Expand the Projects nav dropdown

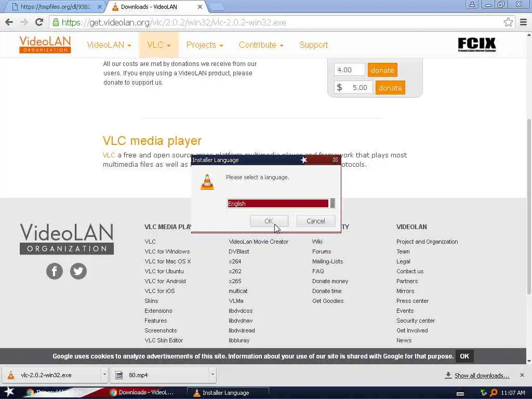[205, 45]
